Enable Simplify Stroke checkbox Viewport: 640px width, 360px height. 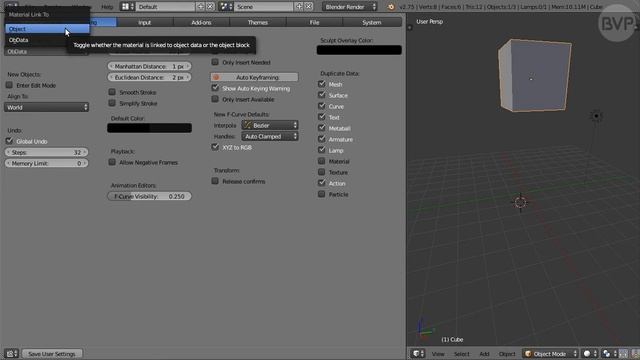coord(112,103)
